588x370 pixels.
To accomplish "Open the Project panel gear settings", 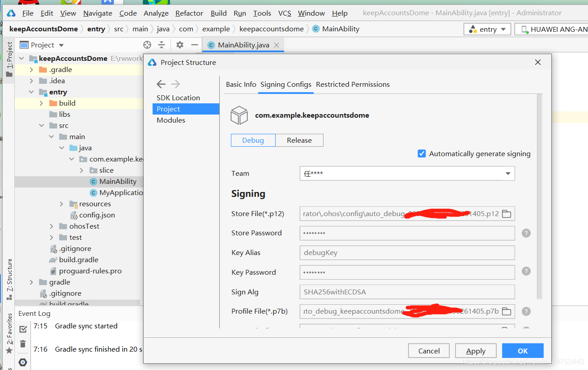I will [179, 45].
